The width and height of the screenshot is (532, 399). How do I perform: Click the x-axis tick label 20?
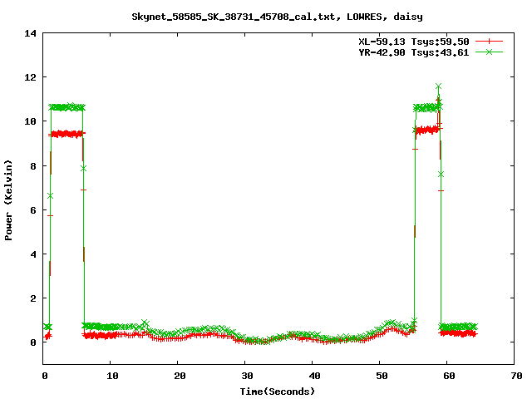coord(180,376)
